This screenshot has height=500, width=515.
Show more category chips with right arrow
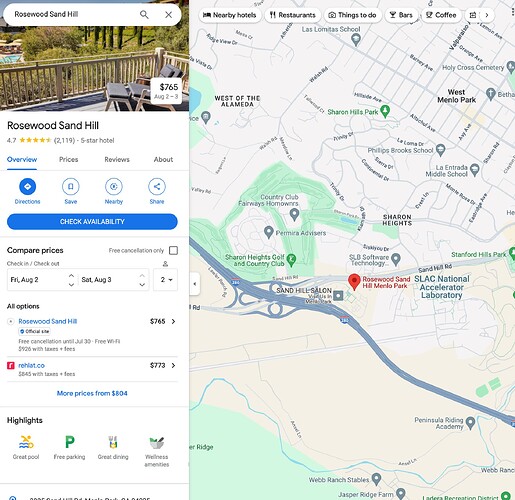click(x=487, y=15)
